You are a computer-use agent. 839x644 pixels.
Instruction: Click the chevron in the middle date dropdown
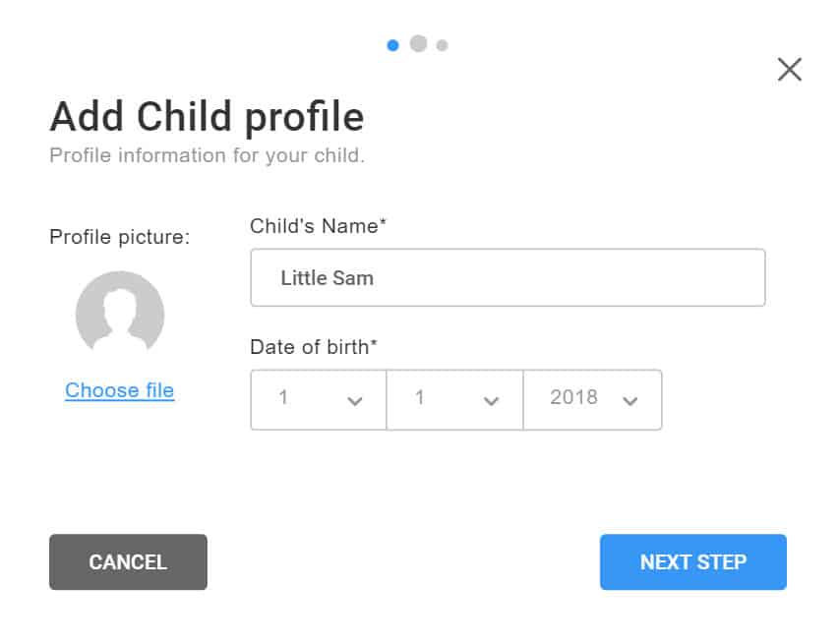491,401
